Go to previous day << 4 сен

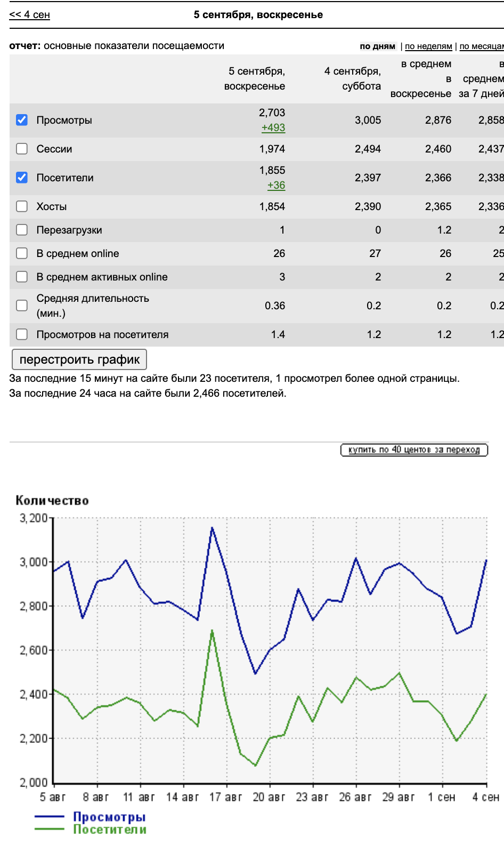pos(30,14)
